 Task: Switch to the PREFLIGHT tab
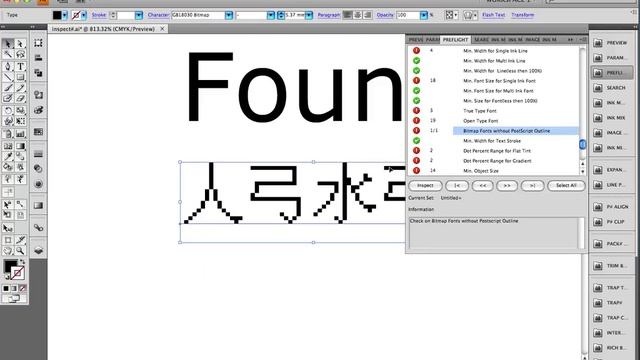pos(456,40)
